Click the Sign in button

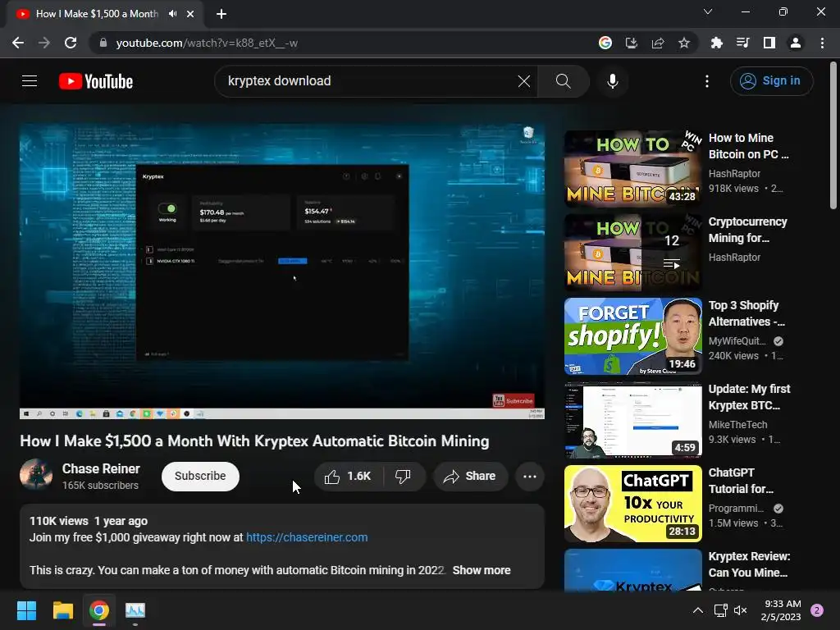coord(771,81)
